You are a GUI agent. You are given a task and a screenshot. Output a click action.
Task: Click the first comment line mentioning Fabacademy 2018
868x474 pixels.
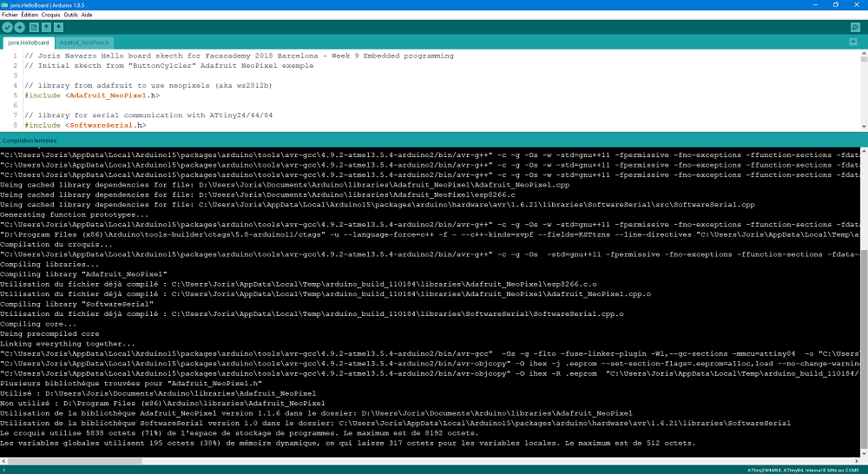coord(239,56)
